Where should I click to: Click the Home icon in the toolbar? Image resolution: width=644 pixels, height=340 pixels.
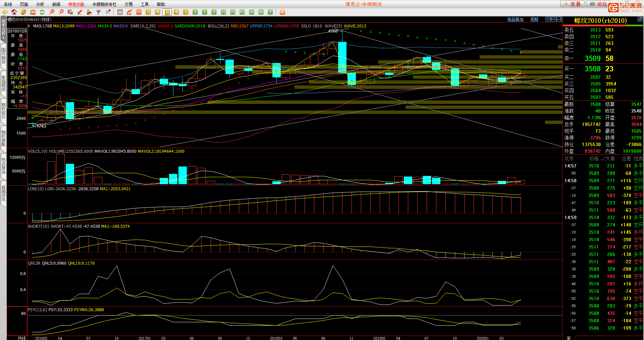point(14,12)
